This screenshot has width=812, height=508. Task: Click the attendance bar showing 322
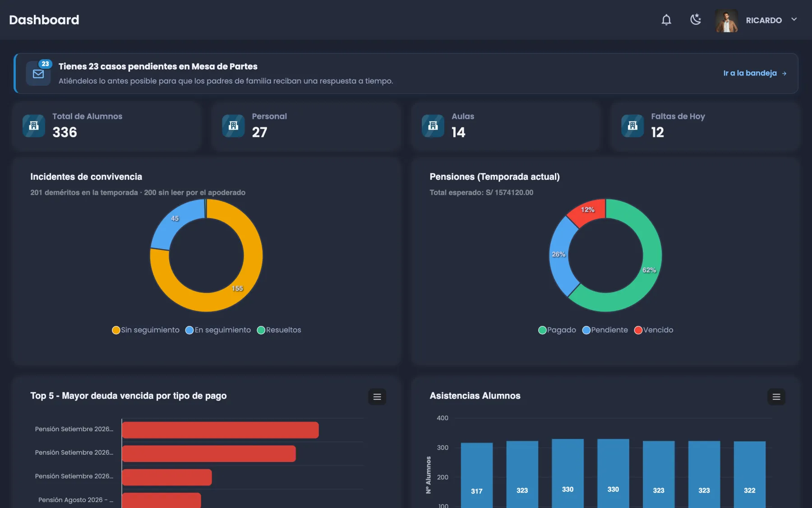pos(750,474)
